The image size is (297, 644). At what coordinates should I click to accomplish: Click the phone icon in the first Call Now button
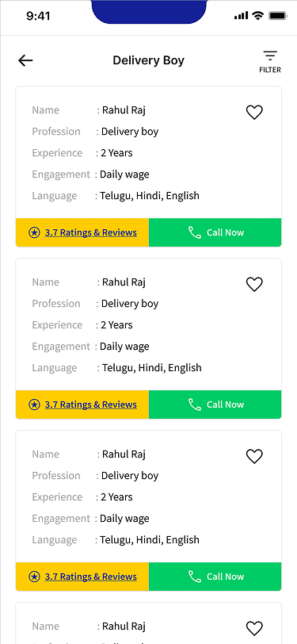(x=195, y=232)
